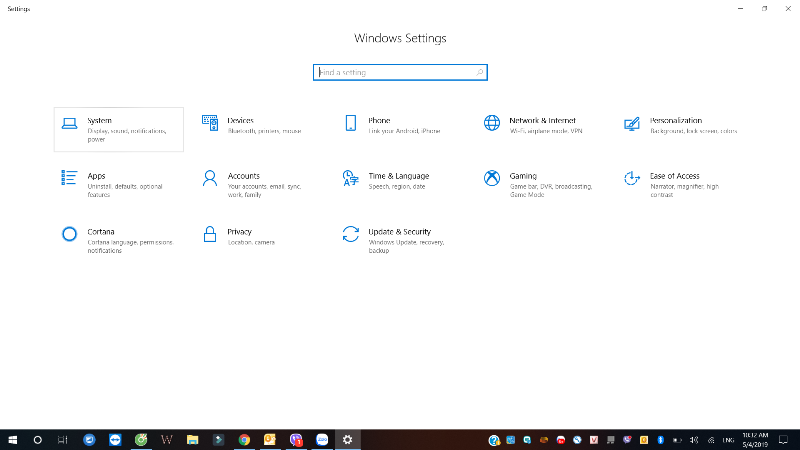Open the Time & Language icon

coord(351,178)
